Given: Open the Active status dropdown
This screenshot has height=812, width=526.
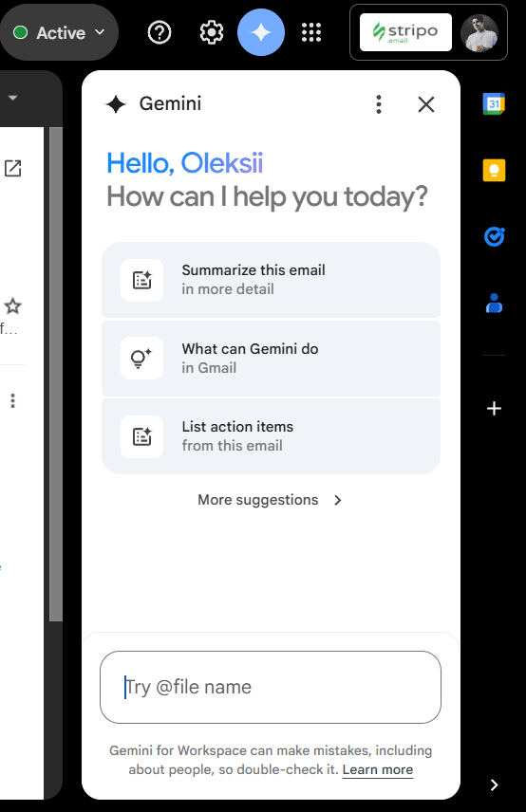Looking at the screenshot, I should [x=59, y=32].
